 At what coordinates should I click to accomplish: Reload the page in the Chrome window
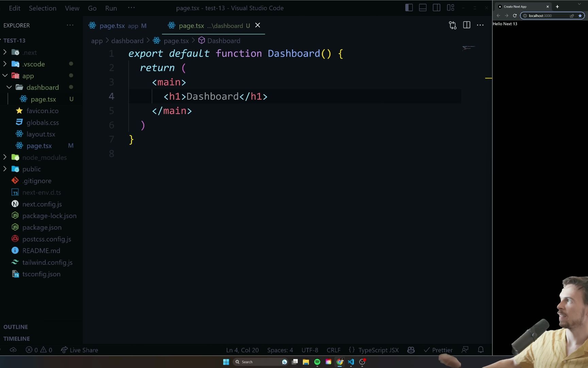(x=515, y=16)
